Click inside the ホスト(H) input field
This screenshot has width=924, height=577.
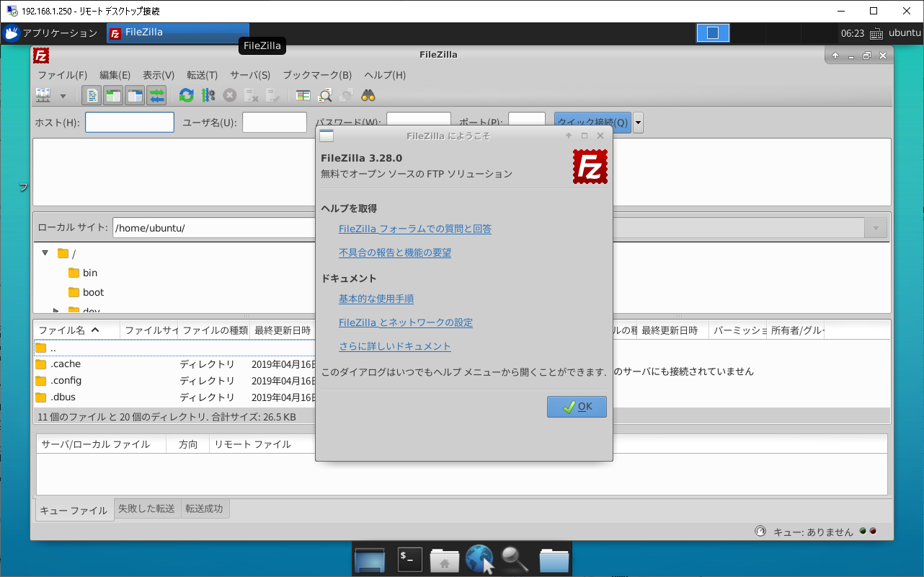(129, 122)
